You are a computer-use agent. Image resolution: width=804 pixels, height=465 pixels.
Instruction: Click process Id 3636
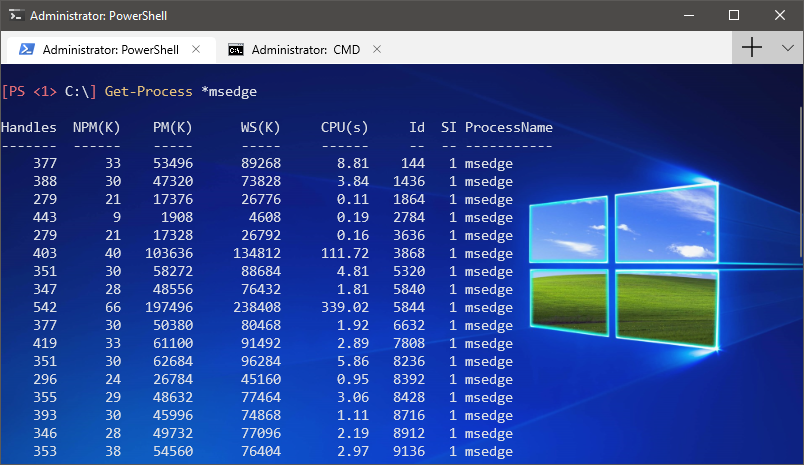pos(409,235)
